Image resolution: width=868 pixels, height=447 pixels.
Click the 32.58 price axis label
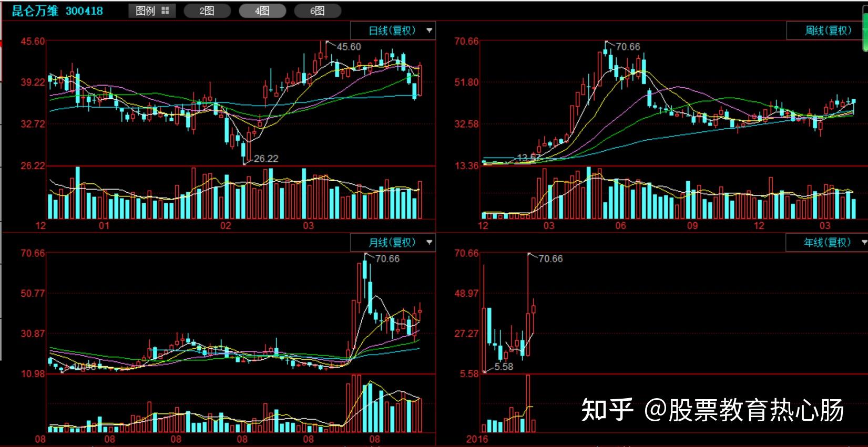[x=466, y=124]
